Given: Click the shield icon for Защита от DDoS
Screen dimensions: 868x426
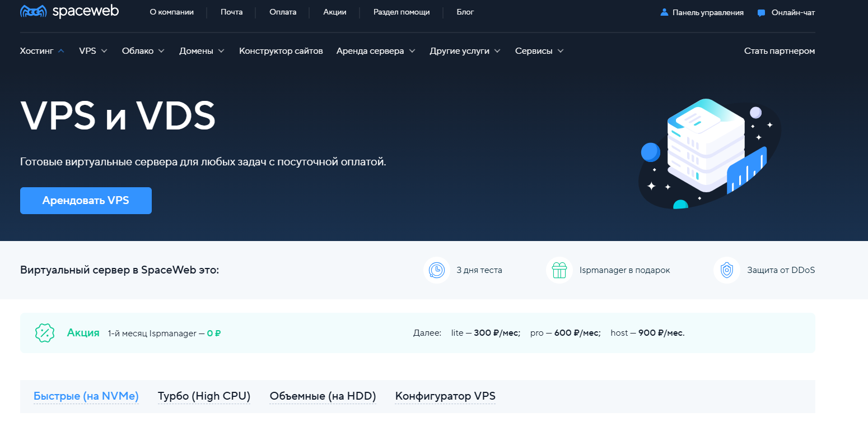Looking at the screenshot, I should 727,270.
